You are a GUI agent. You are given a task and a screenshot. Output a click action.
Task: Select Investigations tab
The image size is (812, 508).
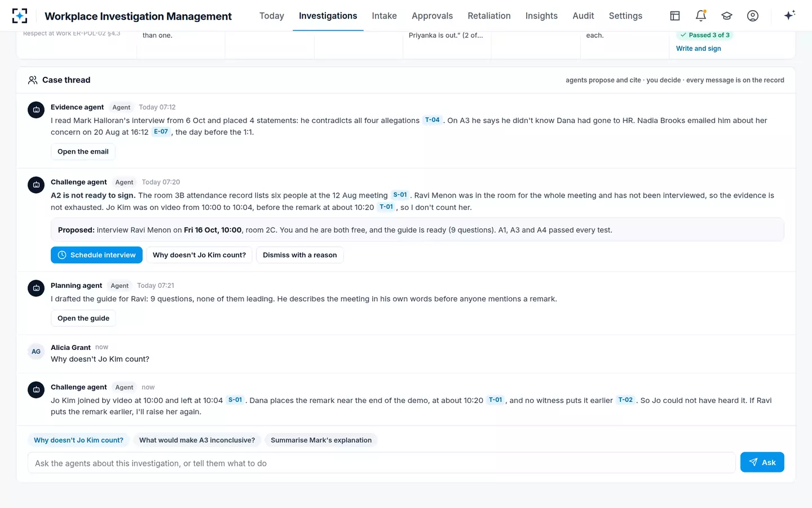pos(328,16)
